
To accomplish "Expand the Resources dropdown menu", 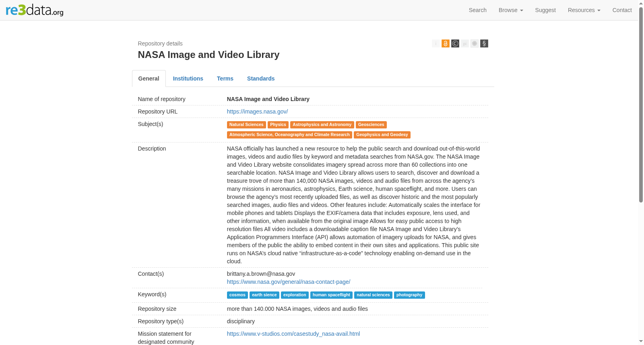I will pos(584,10).
